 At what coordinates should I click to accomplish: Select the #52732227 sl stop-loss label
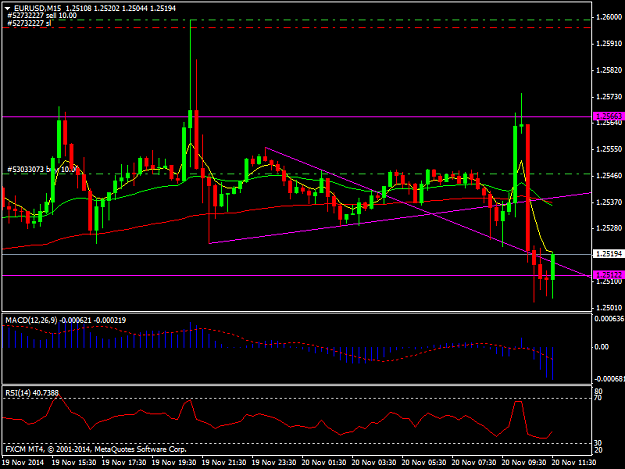[29, 23]
